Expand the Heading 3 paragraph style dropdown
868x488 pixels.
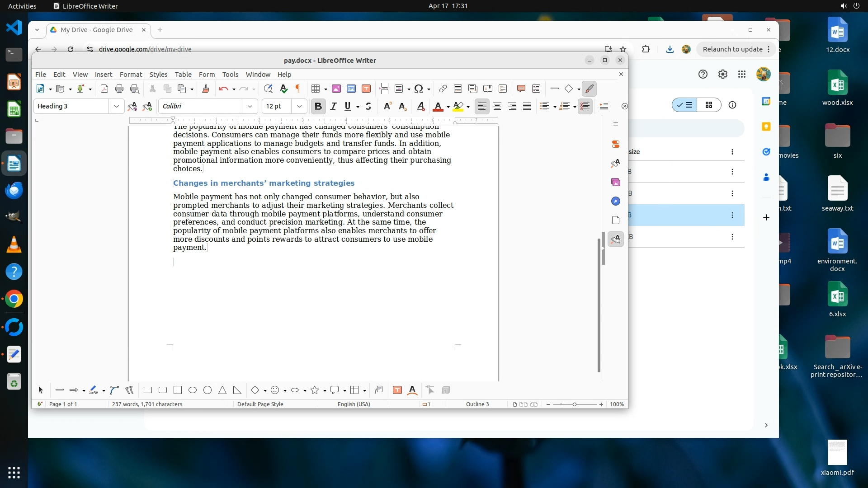117,106
